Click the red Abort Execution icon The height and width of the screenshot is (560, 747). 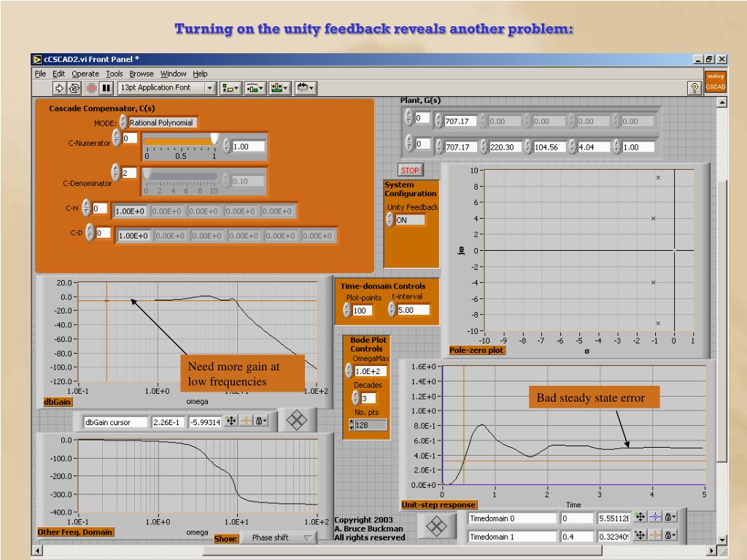(91, 87)
